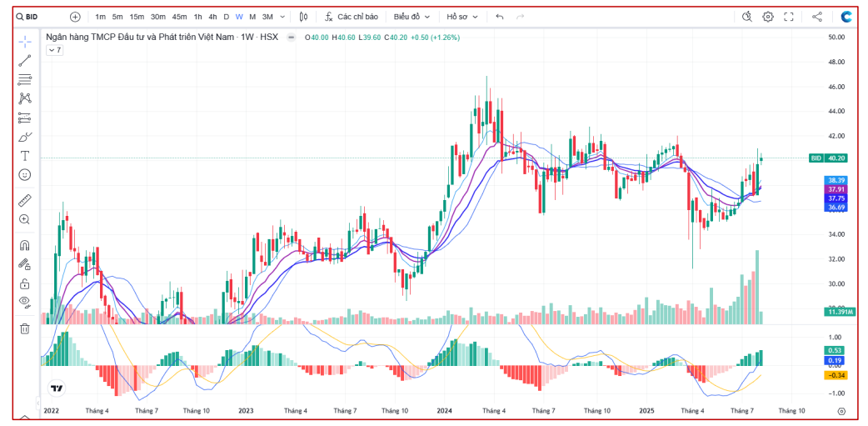Select the text T tool
This screenshot has height=426, width=868.
point(25,156)
